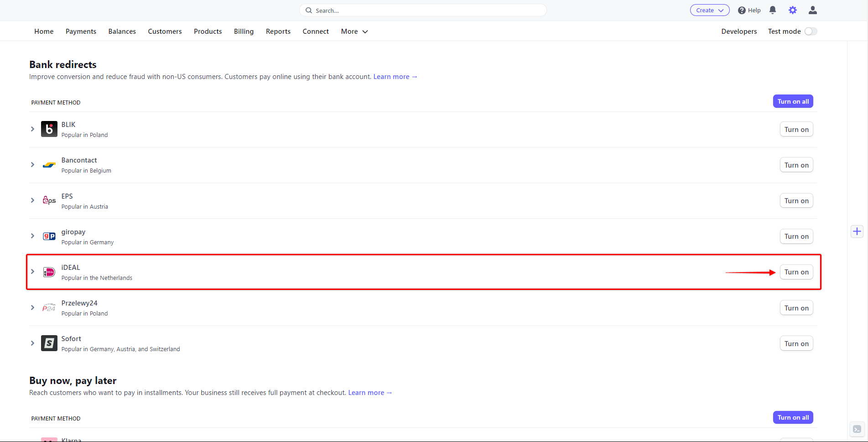Open the settings gear

click(x=792, y=10)
